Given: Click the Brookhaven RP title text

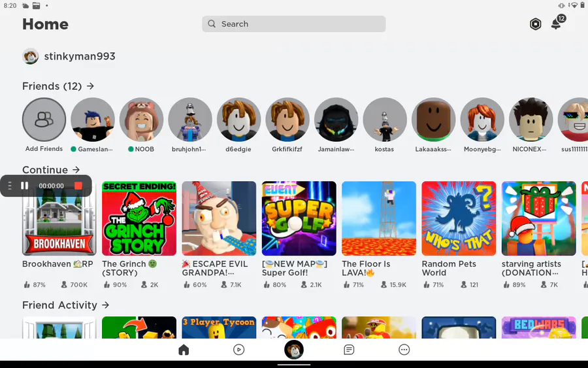Looking at the screenshot, I should pyautogui.click(x=57, y=264).
